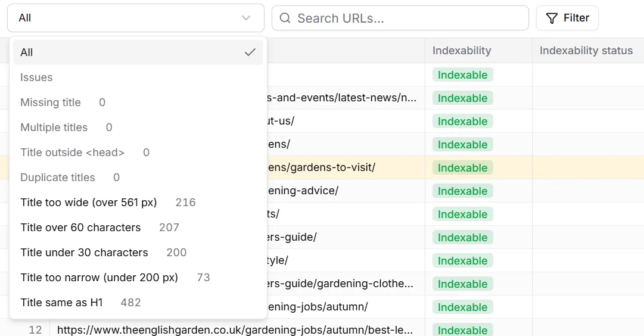Click the Search URLs input field
Screen dimensions: 644x336
tap(400, 18)
